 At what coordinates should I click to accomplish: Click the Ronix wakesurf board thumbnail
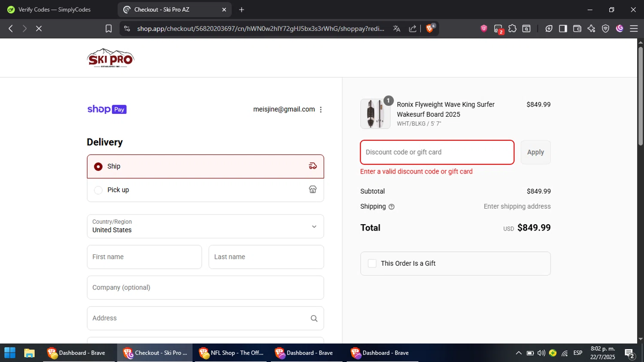pyautogui.click(x=375, y=114)
